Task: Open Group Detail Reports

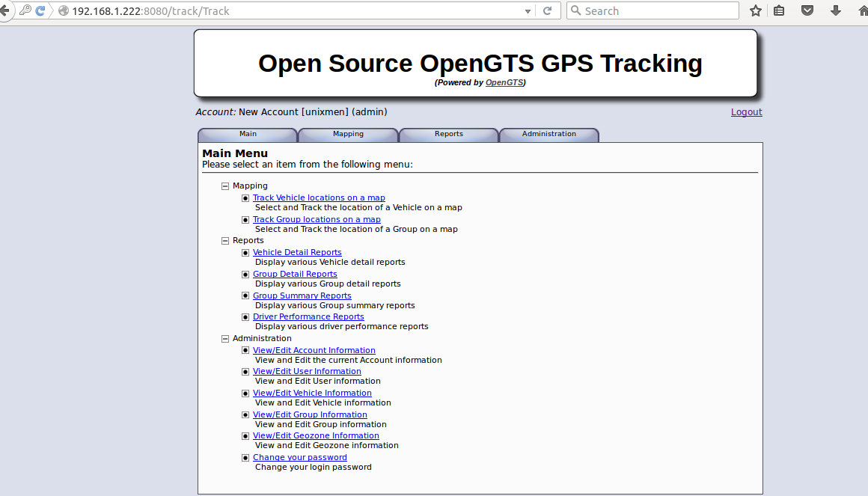Action: (295, 274)
